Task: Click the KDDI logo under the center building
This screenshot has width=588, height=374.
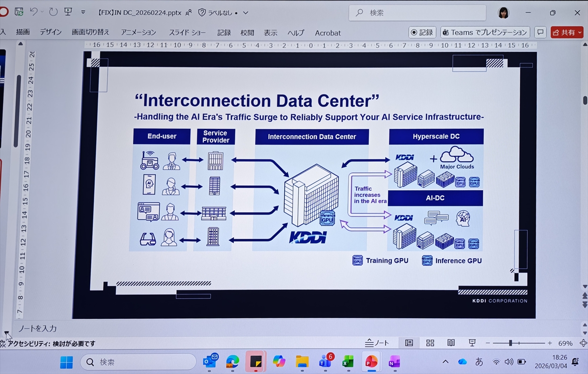Action: 308,237
